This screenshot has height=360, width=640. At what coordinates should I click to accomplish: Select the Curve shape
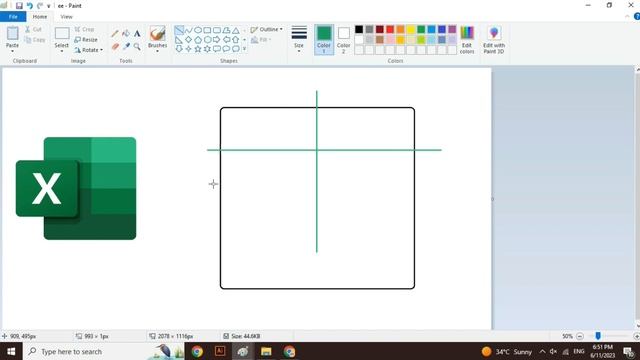[188, 30]
